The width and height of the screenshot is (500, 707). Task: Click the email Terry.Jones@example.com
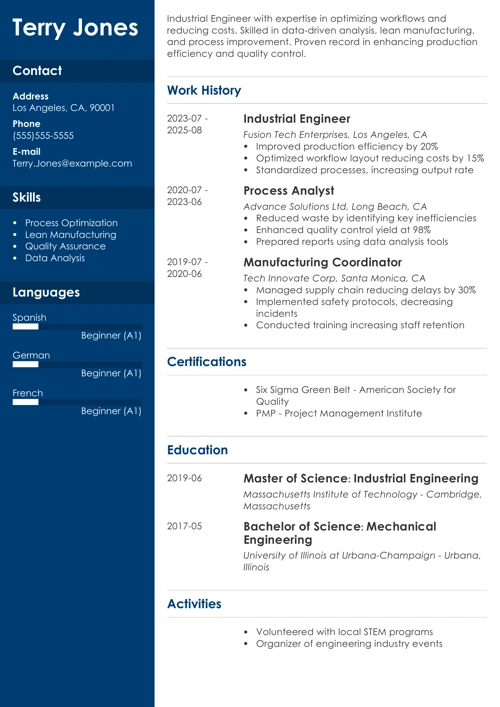[72, 164]
